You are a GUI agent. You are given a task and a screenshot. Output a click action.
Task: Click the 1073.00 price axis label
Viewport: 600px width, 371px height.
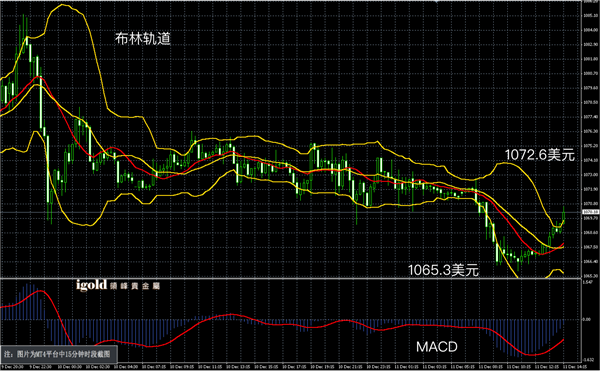coord(590,175)
